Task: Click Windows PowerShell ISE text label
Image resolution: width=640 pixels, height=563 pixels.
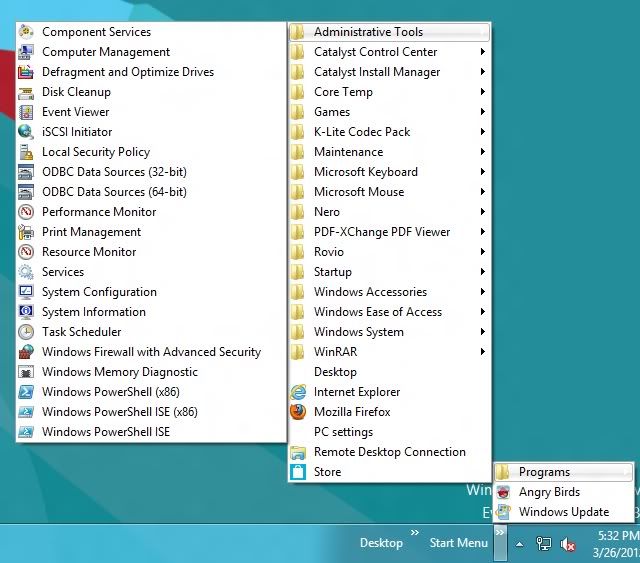Action: point(106,432)
